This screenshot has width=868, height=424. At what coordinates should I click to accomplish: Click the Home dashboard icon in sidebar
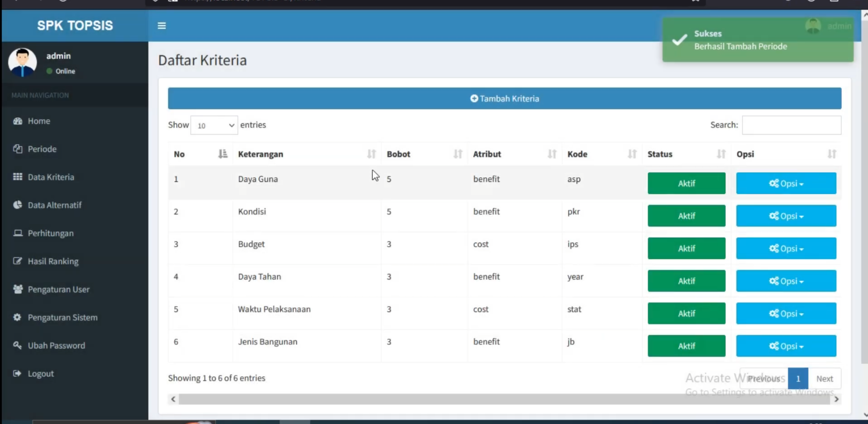coord(18,121)
